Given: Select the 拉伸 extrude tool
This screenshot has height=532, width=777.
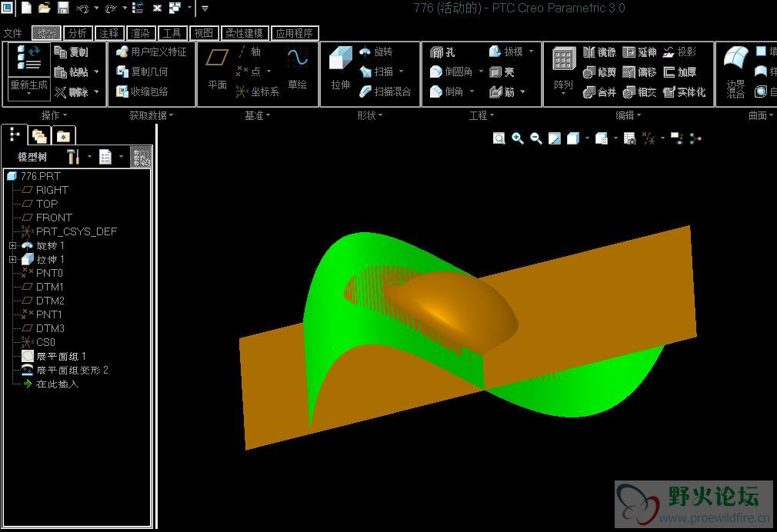Looking at the screenshot, I should point(341,68).
